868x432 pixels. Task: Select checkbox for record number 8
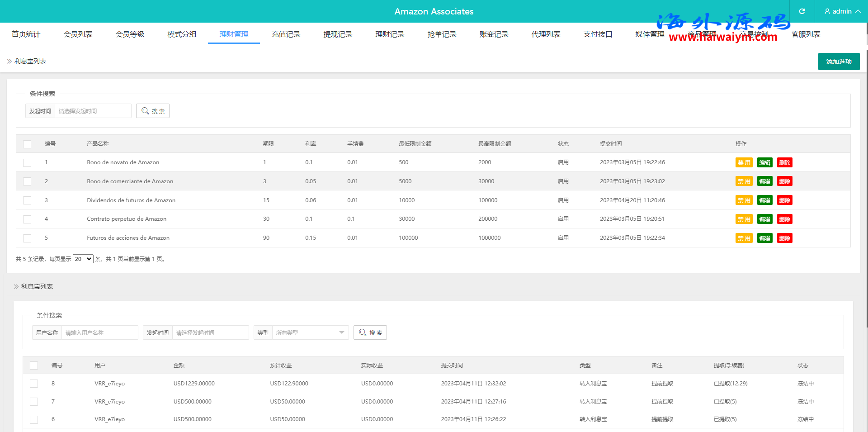click(34, 384)
